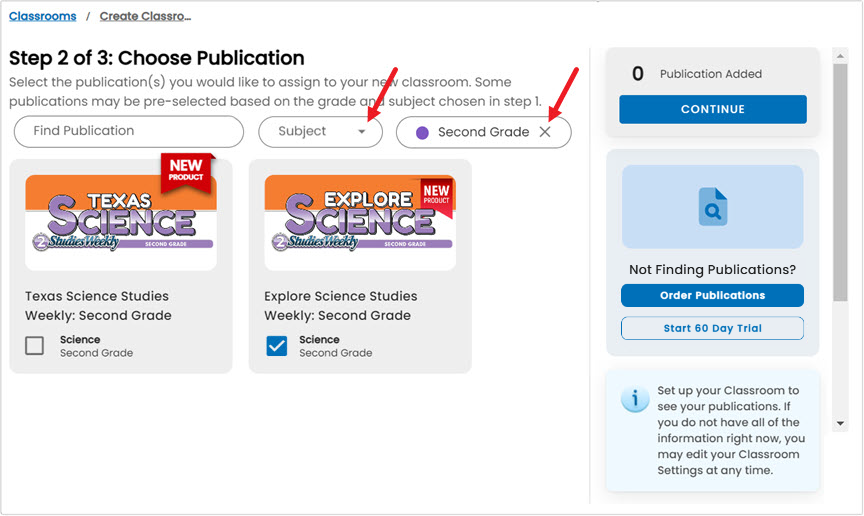This screenshot has height=516, width=864.
Task: Click the Classrooms breadcrumb link
Action: (x=42, y=16)
